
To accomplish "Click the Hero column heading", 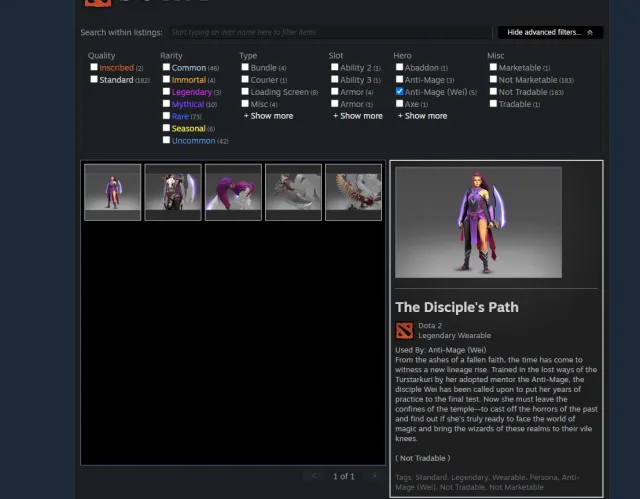I will click(x=402, y=55).
